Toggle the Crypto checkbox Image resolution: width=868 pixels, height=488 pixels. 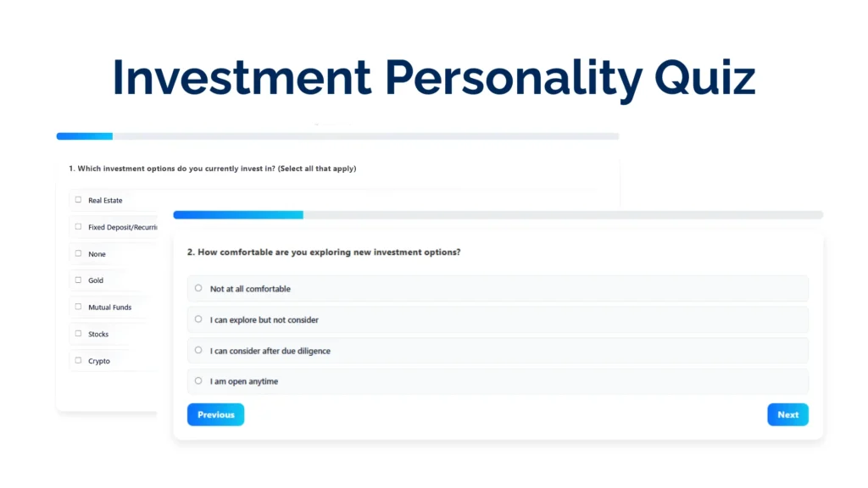79,361
